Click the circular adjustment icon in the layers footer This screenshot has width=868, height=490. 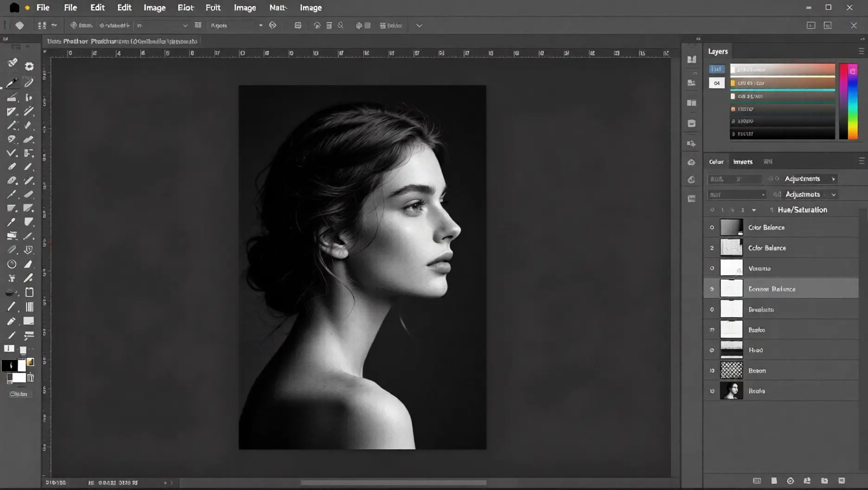[790, 481]
